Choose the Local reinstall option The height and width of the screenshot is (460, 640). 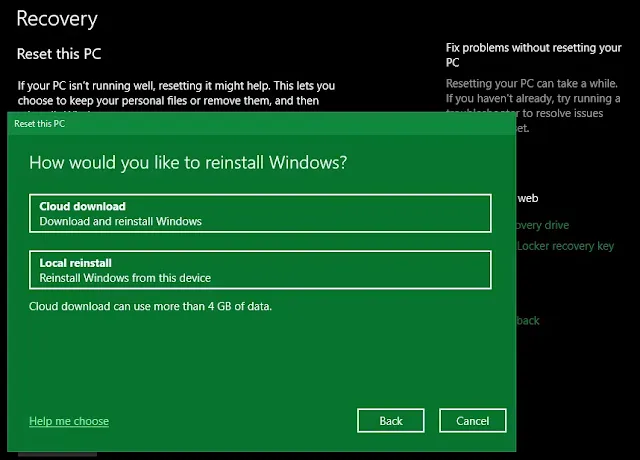click(x=260, y=270)
